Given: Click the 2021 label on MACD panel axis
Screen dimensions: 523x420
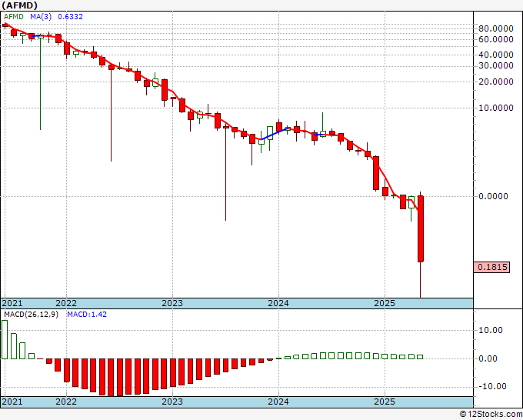Looking at the screenshot, I should tap(12, 402).
